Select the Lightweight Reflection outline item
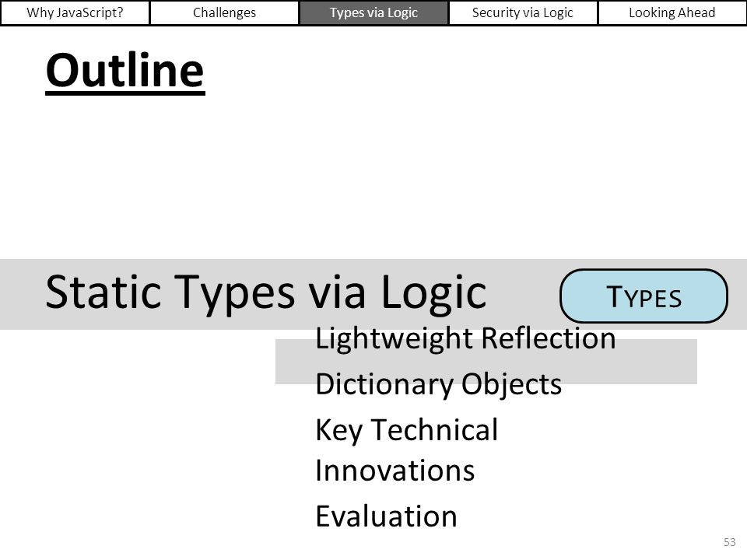The height and width of the screenshot is (560, 747). tap(465, 338)
